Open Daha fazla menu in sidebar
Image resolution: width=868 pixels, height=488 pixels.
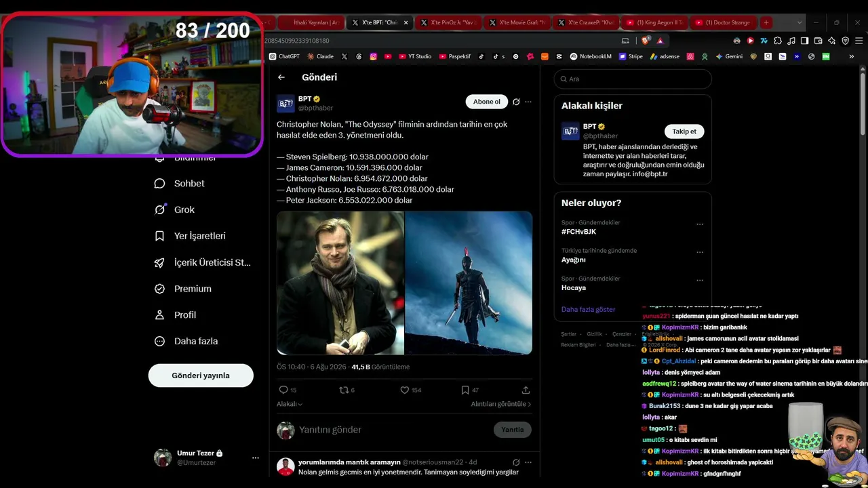pyautogui.click(x=186, y=341)
